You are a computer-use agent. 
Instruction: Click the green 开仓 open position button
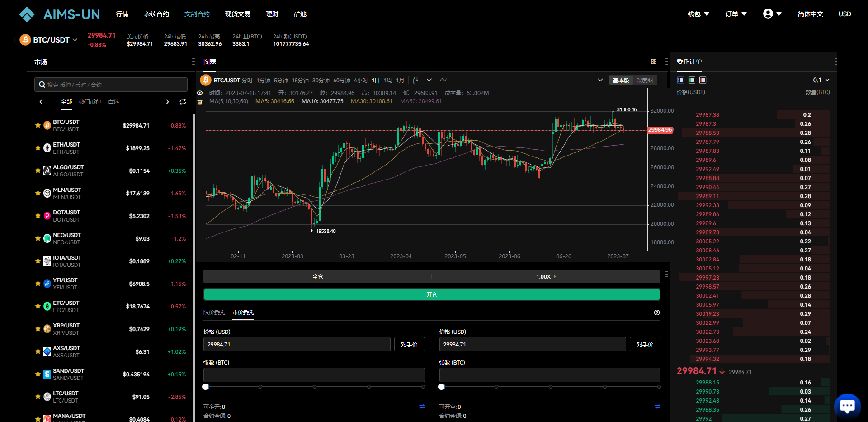click(432, 295)
